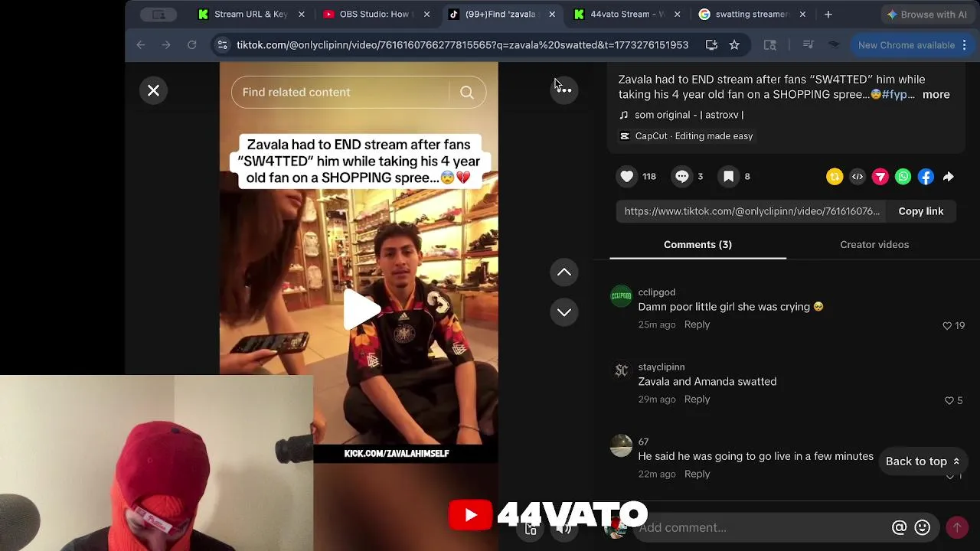The height and width of the screenshot is (551, 980).
Task: Share the video to WhatsApp
Action: 903,177
